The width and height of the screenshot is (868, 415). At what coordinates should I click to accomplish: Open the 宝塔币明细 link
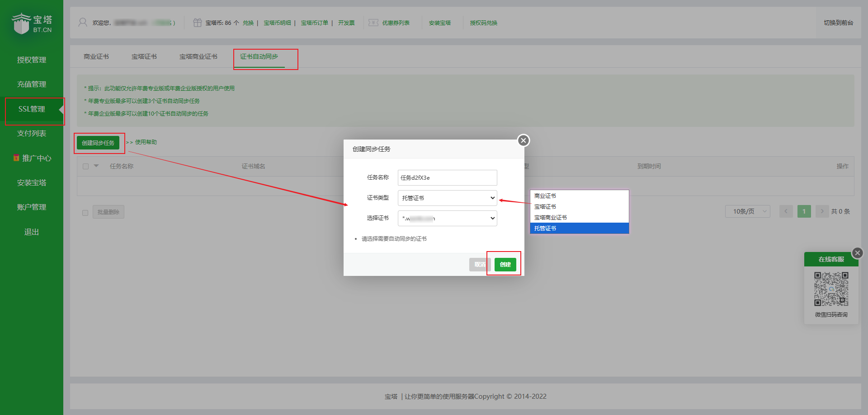pos(278,23)
